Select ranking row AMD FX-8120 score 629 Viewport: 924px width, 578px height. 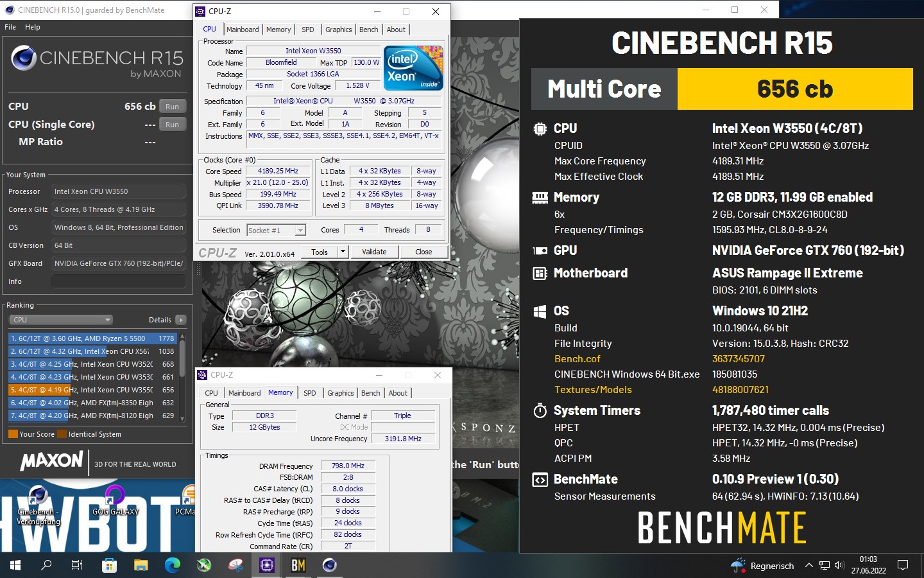pos(92,416)
